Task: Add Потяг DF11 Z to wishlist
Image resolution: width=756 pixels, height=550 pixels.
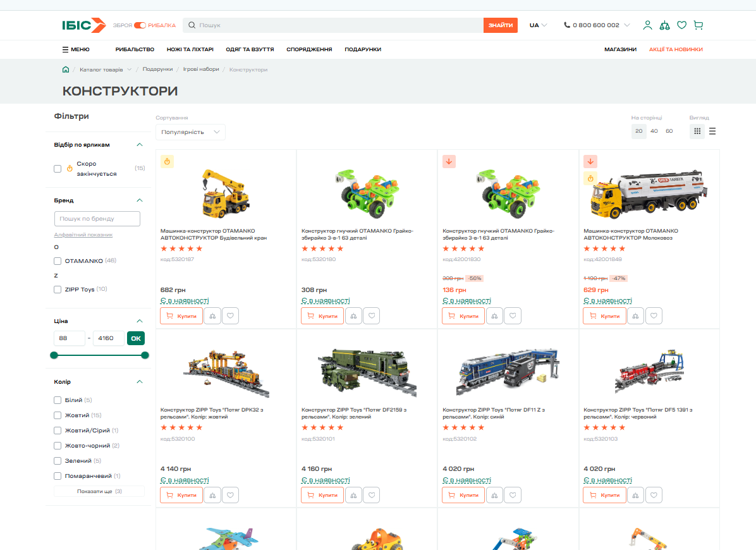Action: point(513,495)
